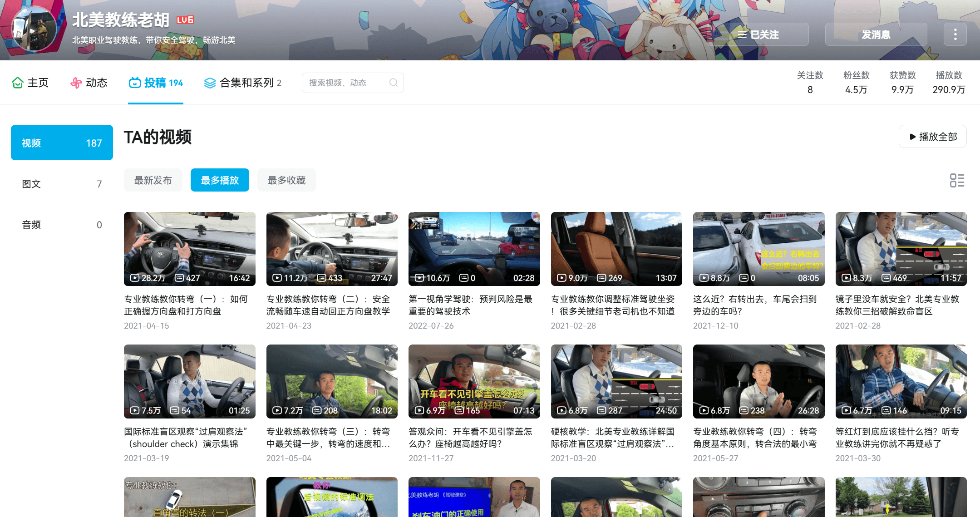Click the 427 comment count icon
980x517 pixels.
[x=179, y=278]
